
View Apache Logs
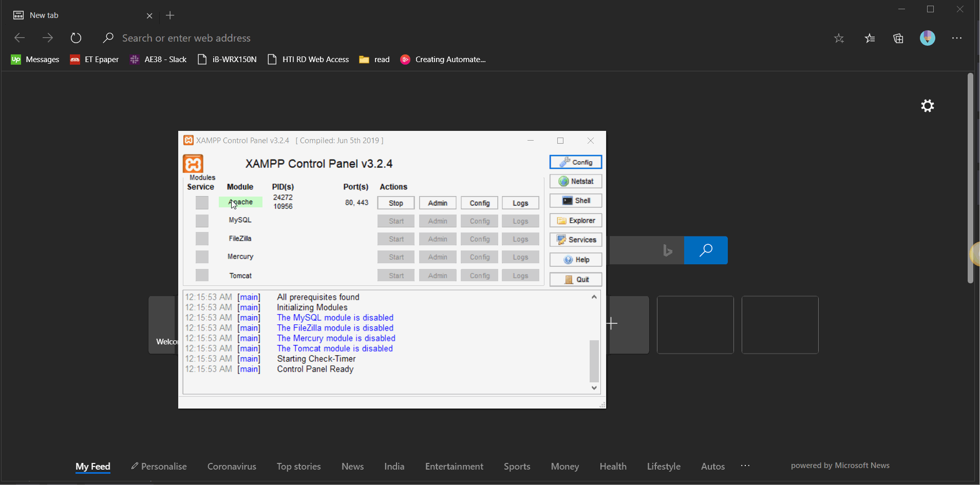click(520, 203)
